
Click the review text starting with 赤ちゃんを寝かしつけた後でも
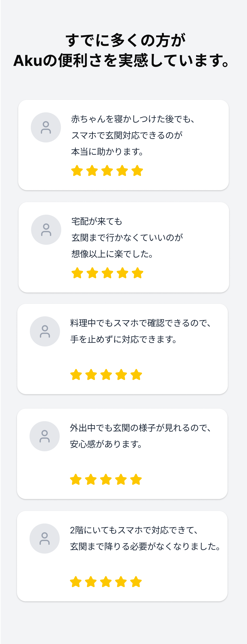click(133, 119)
